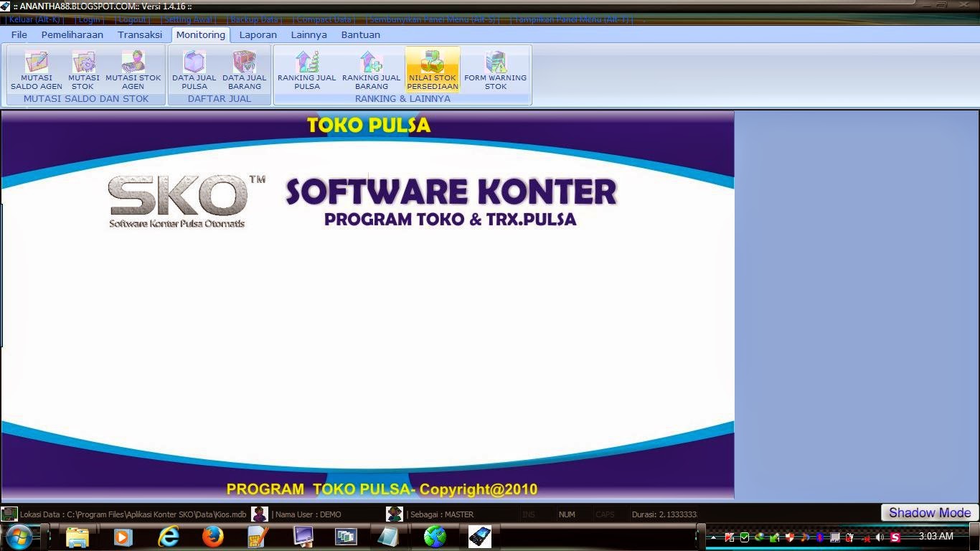Click the pink S tray icon
980x551 pixels.
pos(895,537)
